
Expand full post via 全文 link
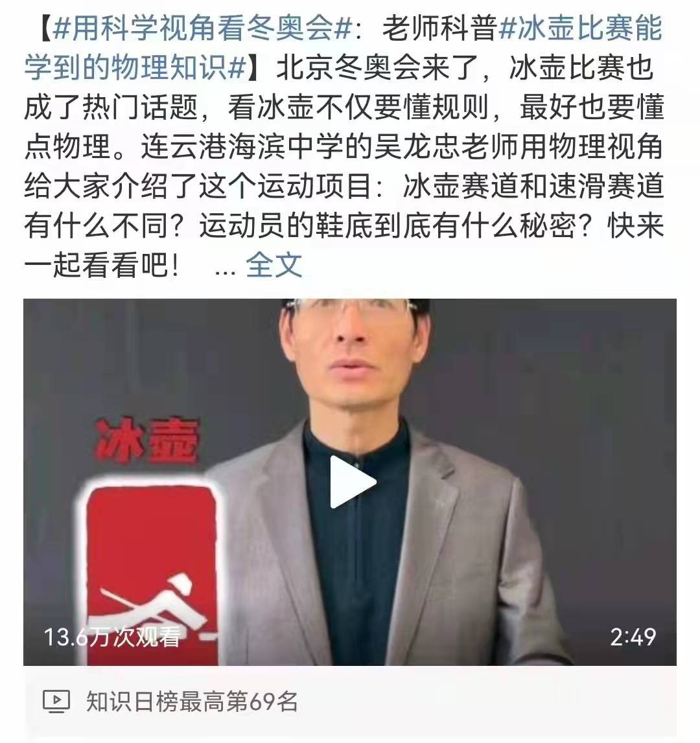pos(274,264)
